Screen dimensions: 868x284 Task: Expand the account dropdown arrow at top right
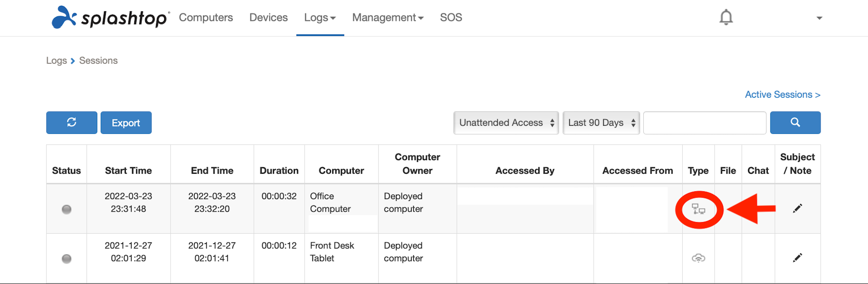(x=819, y=18)
